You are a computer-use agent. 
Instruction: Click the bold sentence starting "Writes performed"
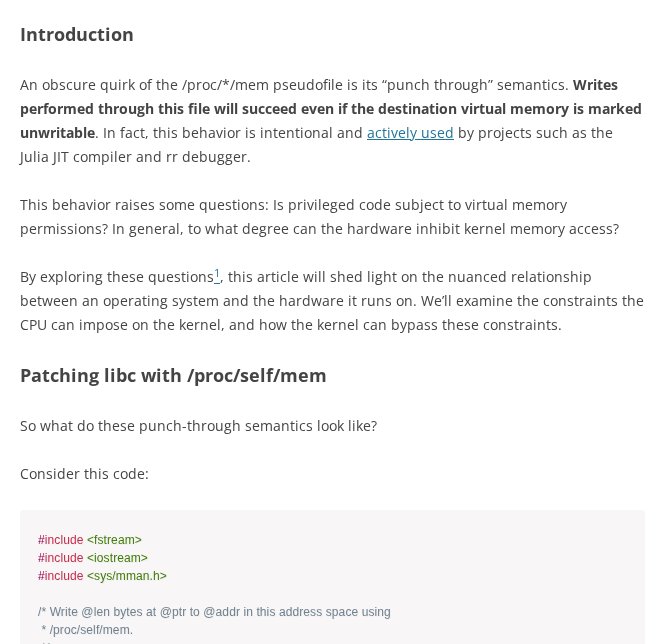(x=330, y=109)
